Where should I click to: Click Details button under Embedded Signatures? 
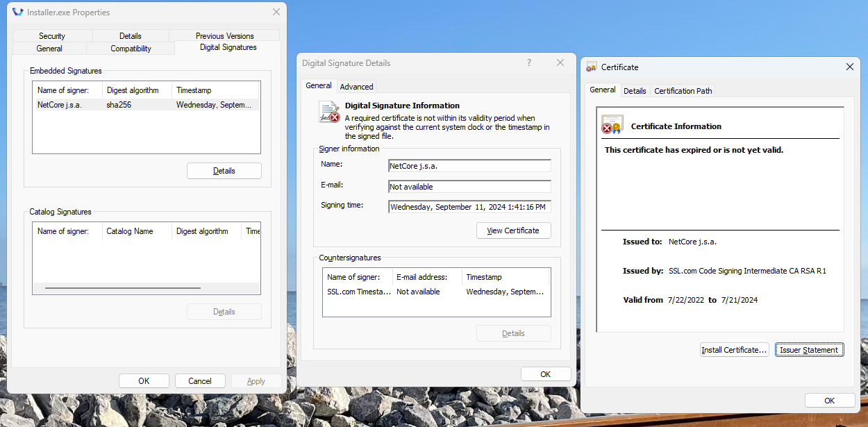224,171
